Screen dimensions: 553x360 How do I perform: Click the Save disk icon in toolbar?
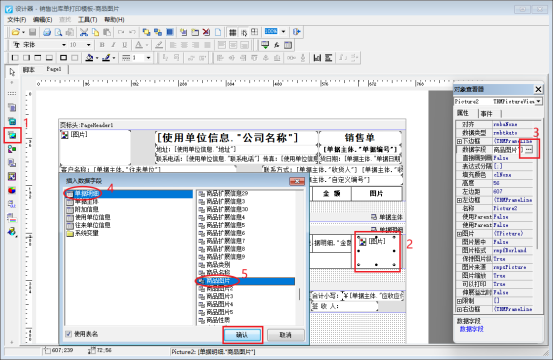32,32
